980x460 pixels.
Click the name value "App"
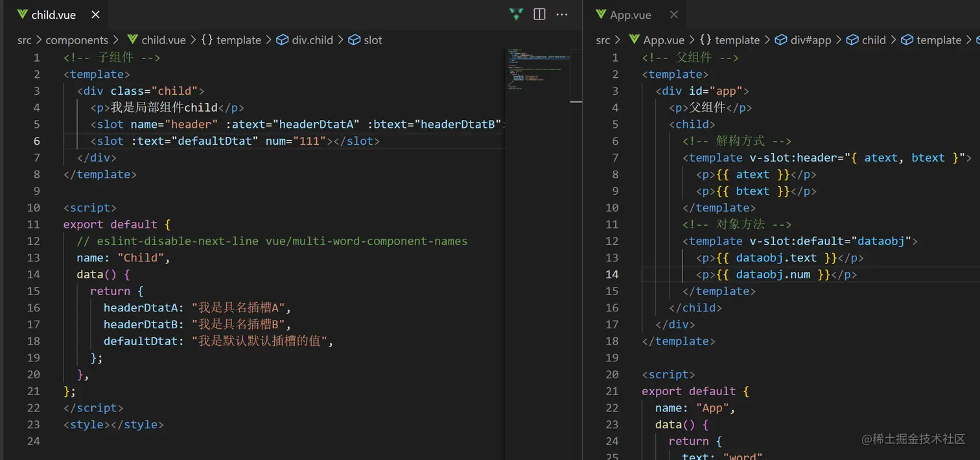pyautogui.click(x=713, y=408)
